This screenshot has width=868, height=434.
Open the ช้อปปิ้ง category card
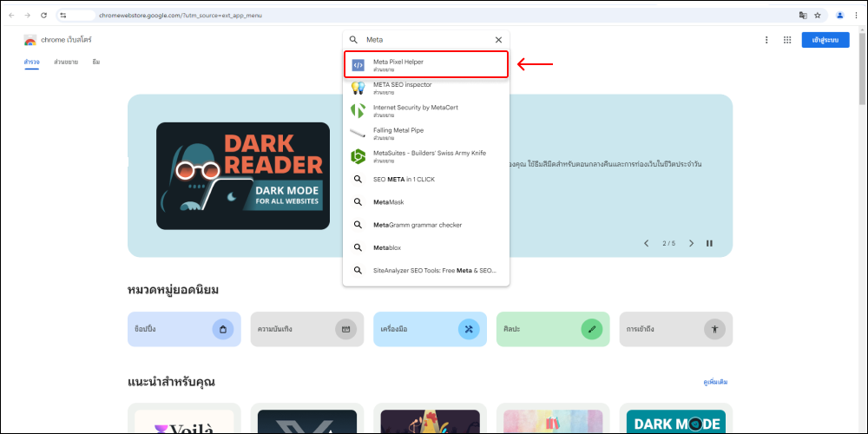(x=184, y=329)
